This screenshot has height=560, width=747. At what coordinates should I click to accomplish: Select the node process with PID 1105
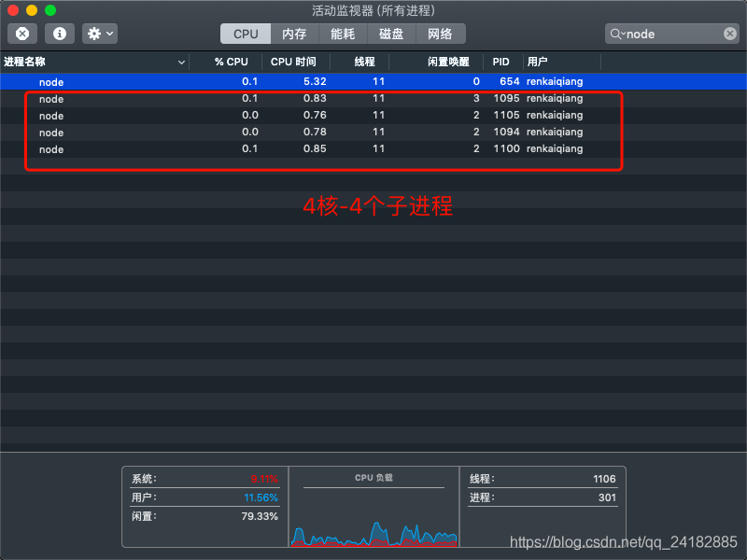tap(373, 115)
